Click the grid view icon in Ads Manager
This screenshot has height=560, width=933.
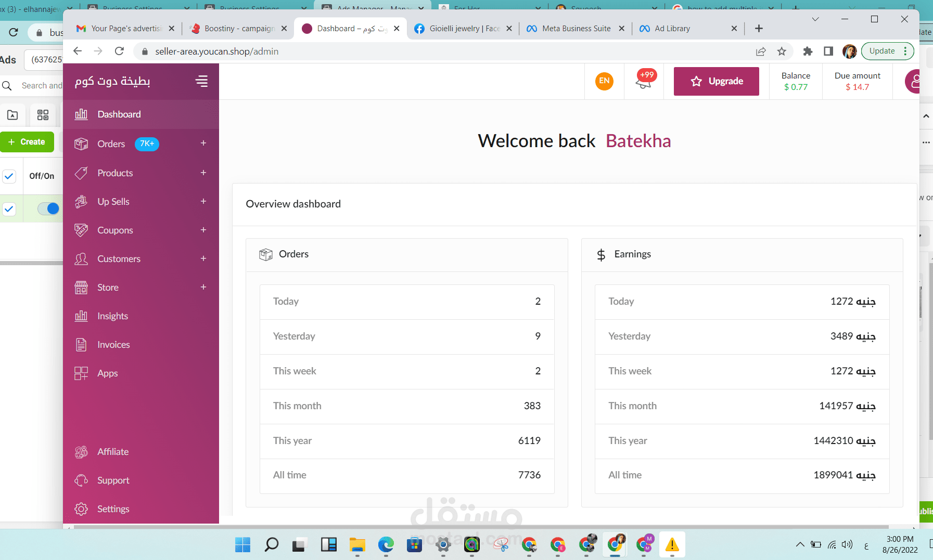coord(43,115)
